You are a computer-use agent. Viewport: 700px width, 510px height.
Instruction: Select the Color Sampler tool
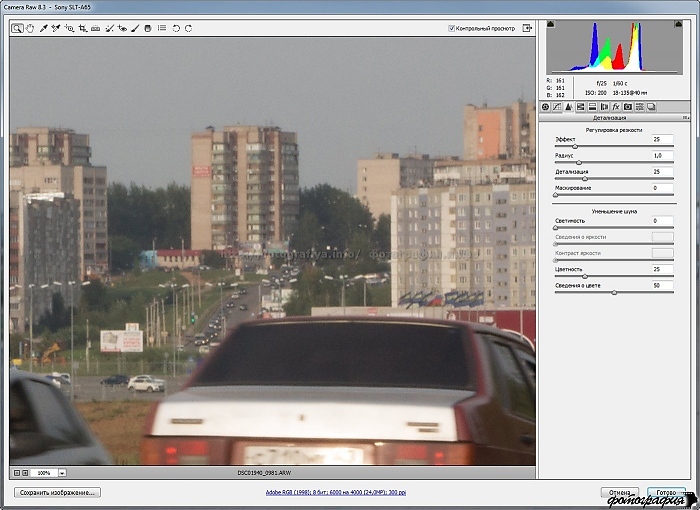[56, 29]
